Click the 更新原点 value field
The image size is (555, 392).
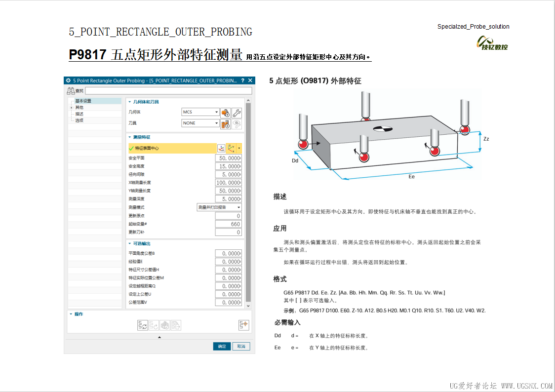[228, 216]
